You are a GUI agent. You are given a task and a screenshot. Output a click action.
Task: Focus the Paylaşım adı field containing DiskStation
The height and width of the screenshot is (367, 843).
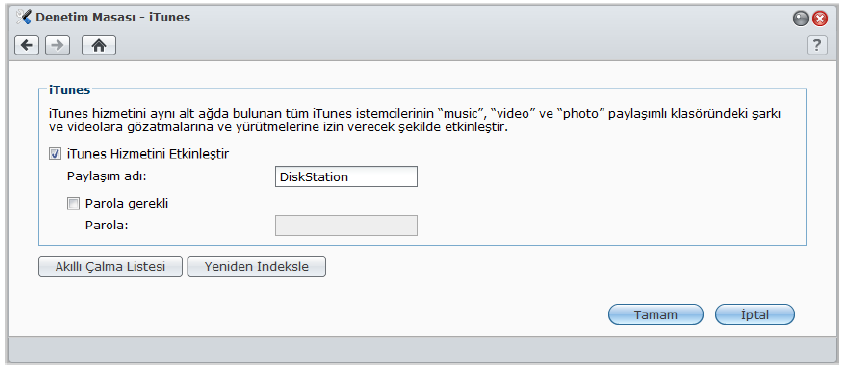pyautogui.click(x=346, y=177)
